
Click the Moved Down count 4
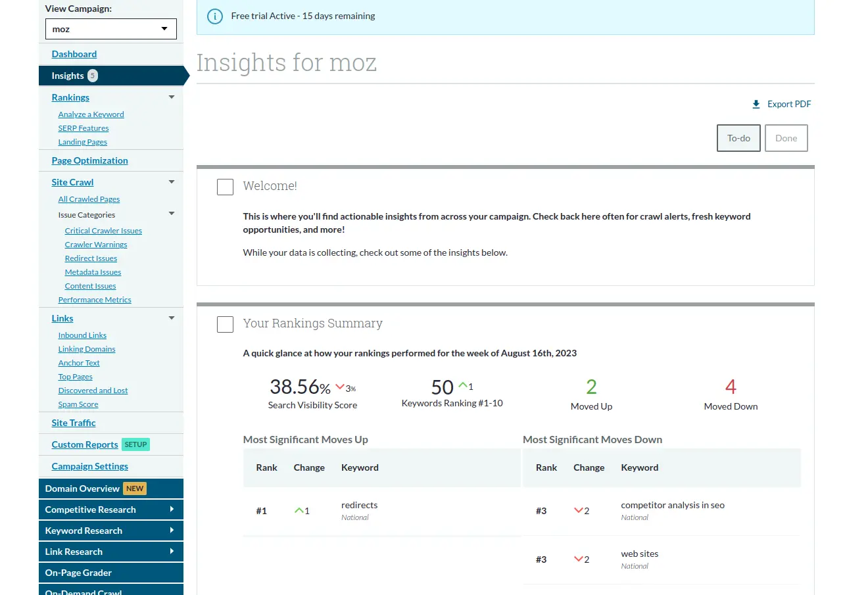pyautogui.click(x=731, y=387)
